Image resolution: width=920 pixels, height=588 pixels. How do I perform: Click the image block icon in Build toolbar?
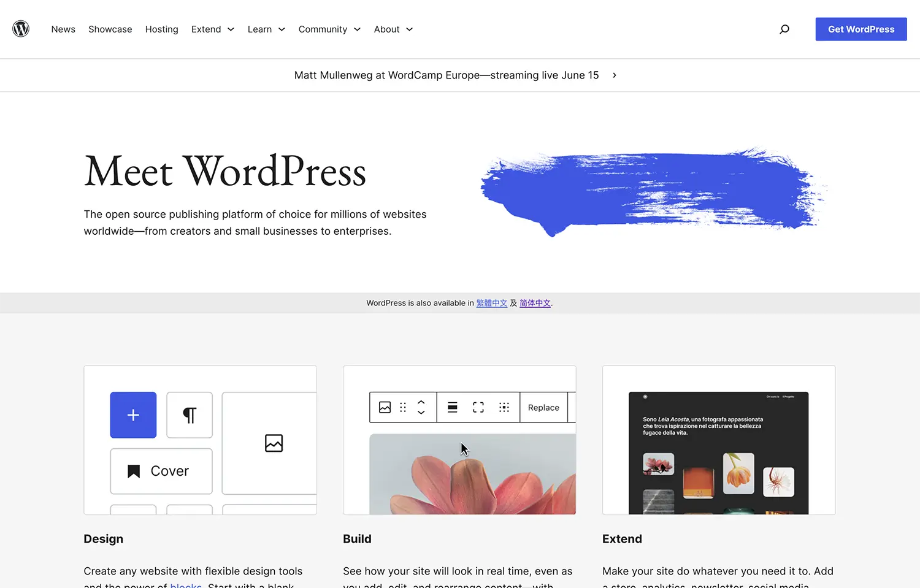pyautogui.click(x=385, y=408)
